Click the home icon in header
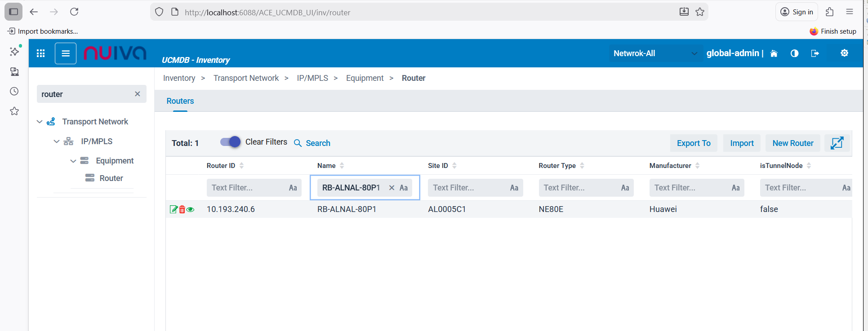 click(x=774, y=53)
